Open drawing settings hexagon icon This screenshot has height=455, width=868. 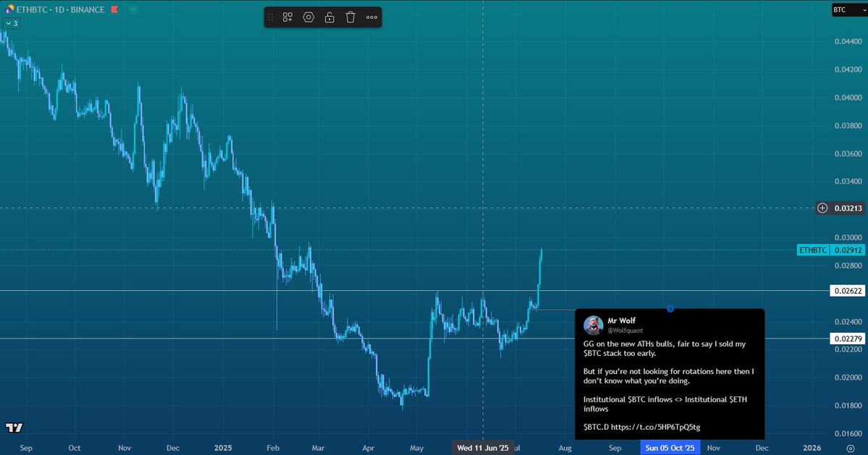tap(308, 17)
